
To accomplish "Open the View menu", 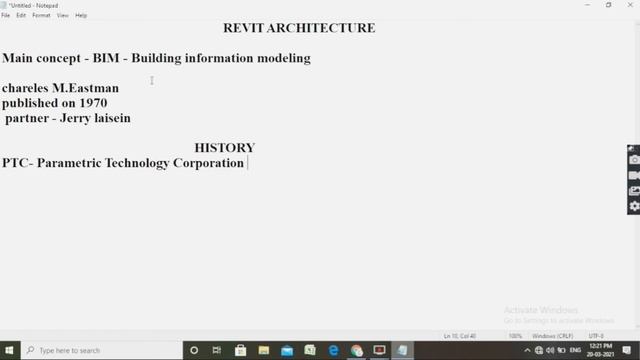I will pyautogui.click(x=62, y=16).
